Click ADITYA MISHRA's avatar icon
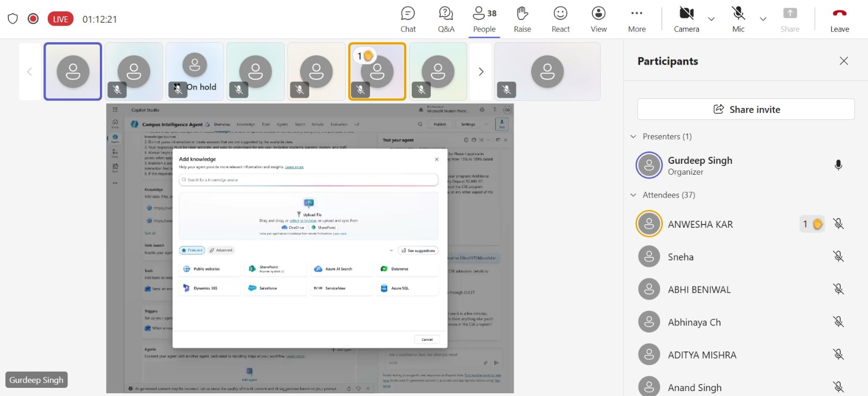 (649, 354)
